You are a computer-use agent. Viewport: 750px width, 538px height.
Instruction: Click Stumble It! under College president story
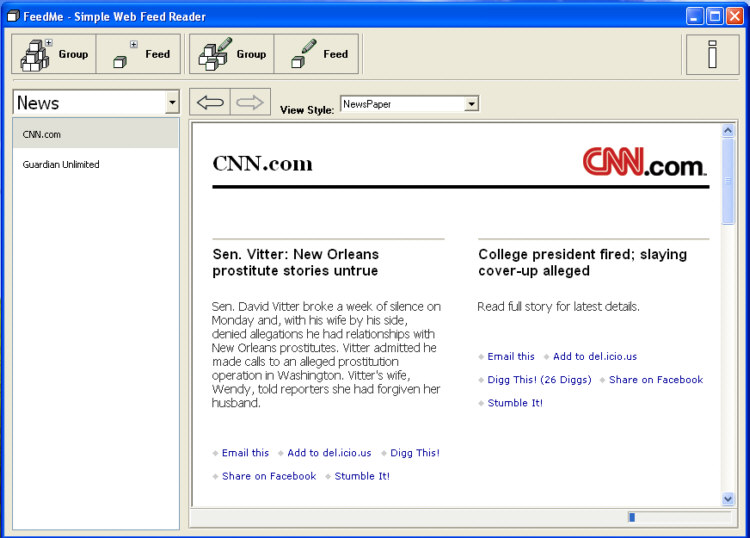515,403
